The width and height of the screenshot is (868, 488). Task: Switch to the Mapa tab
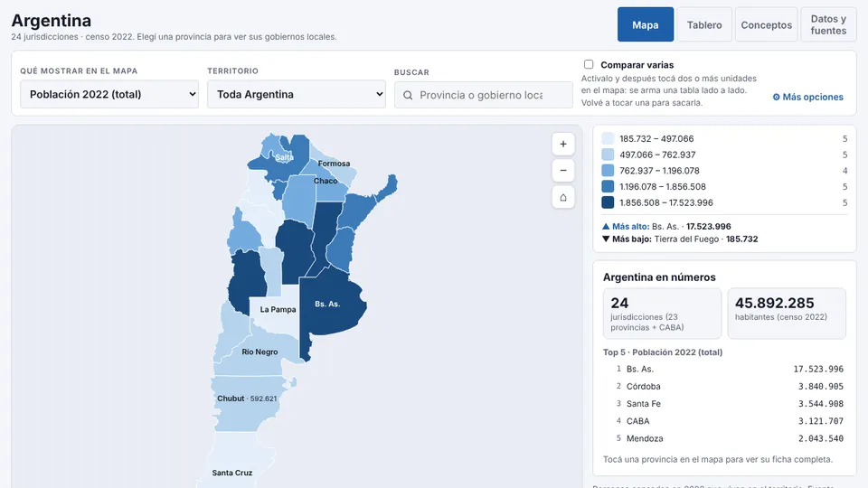click(646, 24)
